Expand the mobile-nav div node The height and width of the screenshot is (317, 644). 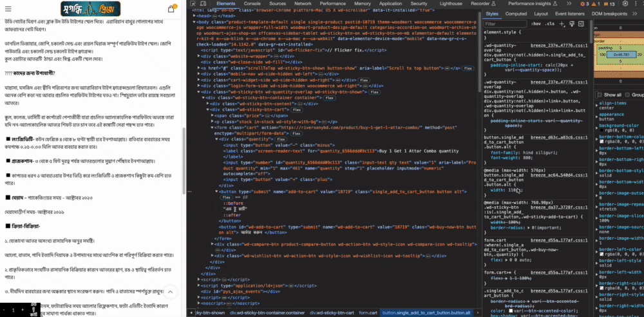tap(200, 74)
